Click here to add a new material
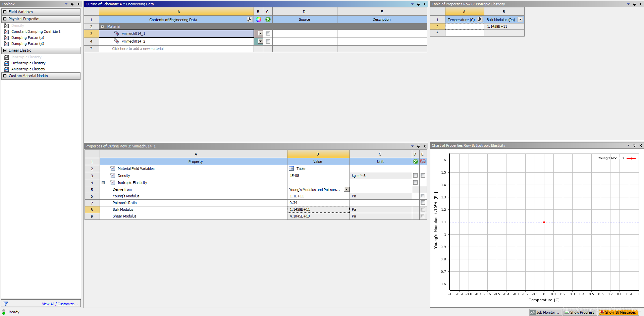The image size is (644, 316). click(138, 49)
